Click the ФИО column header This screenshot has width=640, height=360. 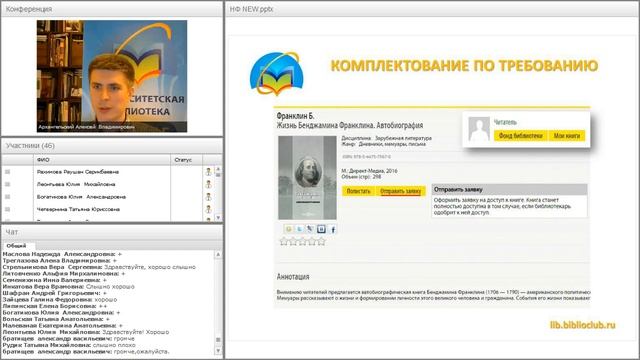point(102,160)
